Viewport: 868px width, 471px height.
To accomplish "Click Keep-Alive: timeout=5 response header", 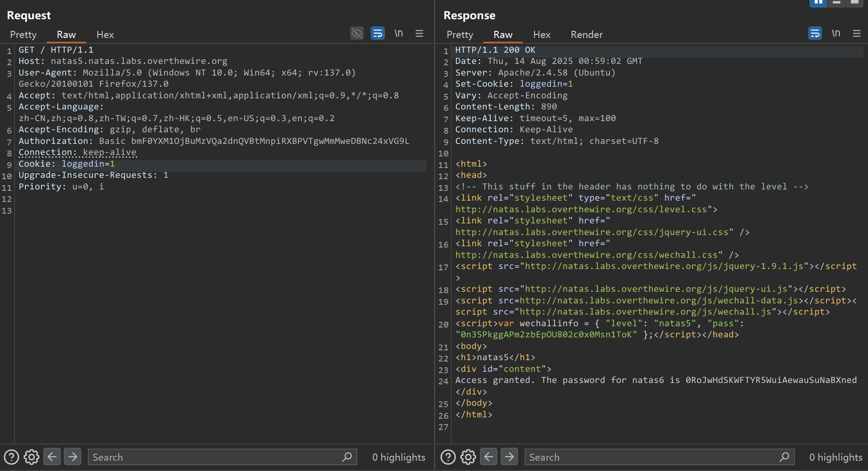I will click(535, 118).
